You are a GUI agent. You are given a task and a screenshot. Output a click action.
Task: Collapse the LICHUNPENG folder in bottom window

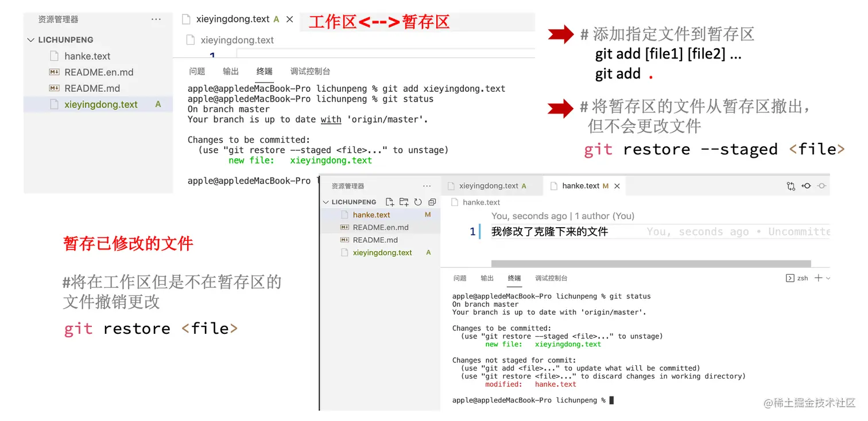[326, 202]
